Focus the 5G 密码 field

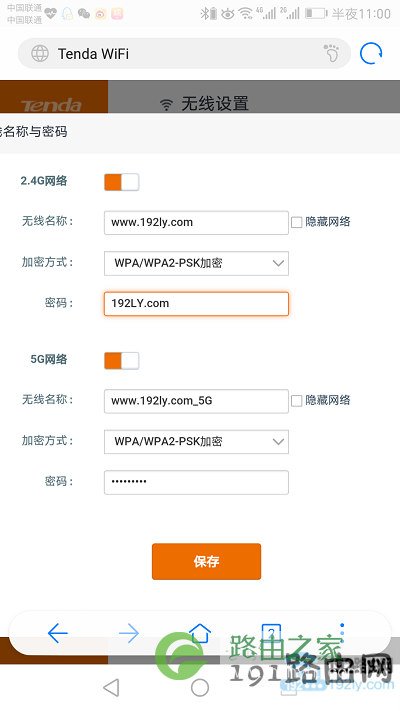196,482
